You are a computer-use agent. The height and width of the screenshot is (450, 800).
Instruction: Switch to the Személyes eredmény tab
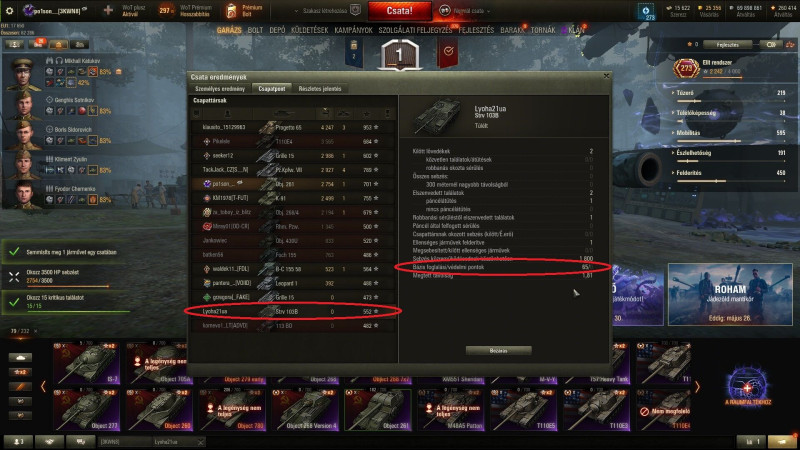(x=220, y=89)
